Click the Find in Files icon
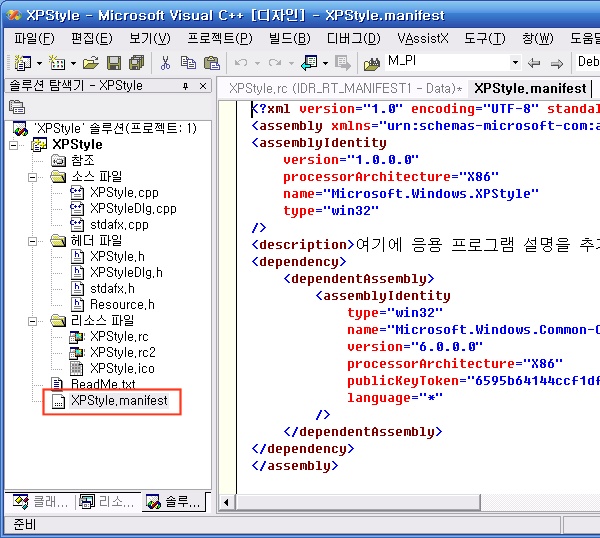This screenshot has width=600, height=538. (x=372, y=64)
